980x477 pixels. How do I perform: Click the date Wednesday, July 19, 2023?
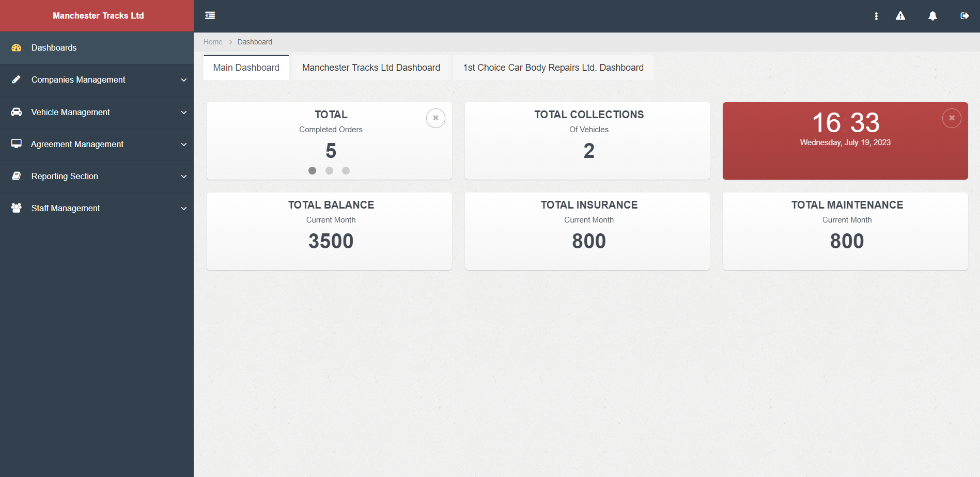(845, 142)
